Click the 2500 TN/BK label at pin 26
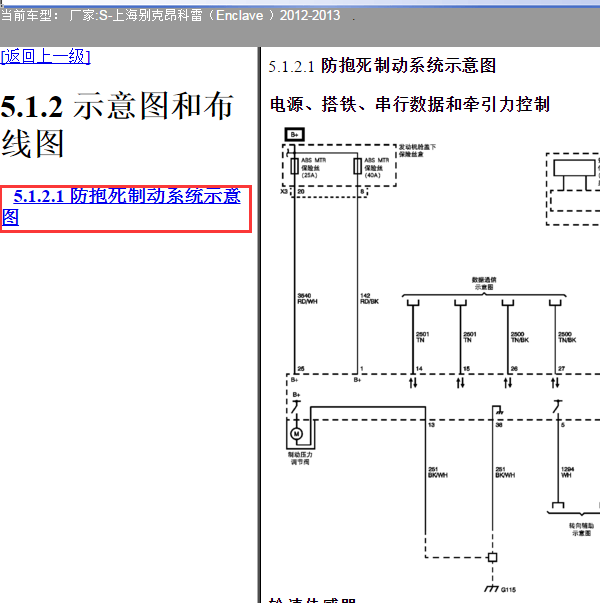 point(520,337)
